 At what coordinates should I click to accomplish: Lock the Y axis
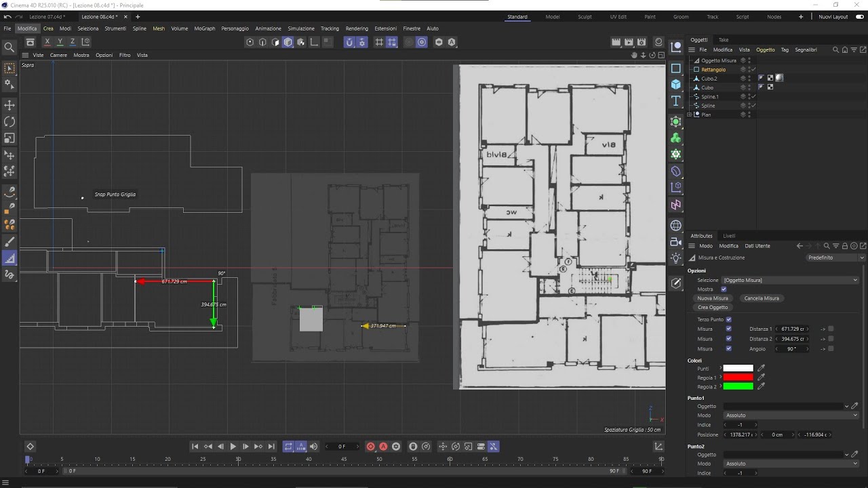click(x=60, y=42)
